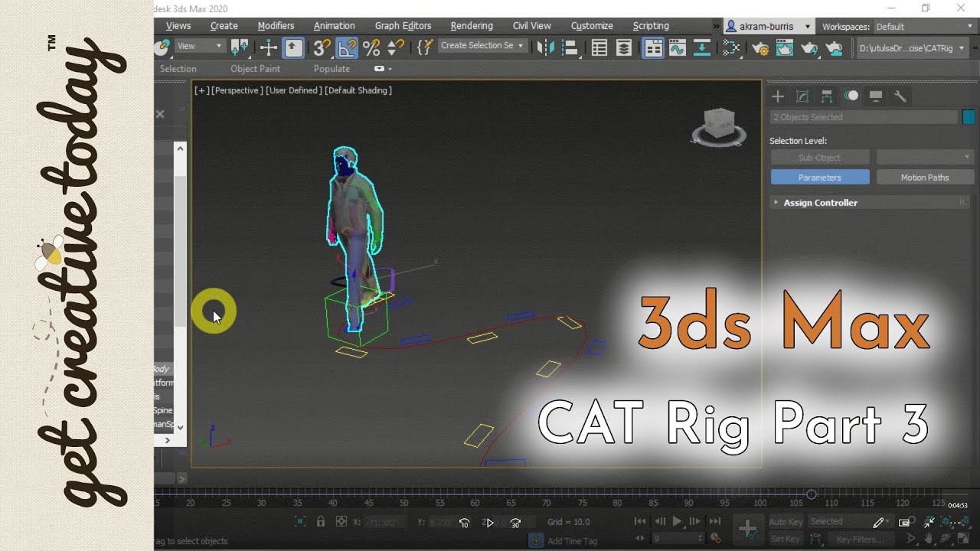Open the Populate ribbon options dropdown
980x551 pixels.
pyautogui.click(x=383, y=69)
